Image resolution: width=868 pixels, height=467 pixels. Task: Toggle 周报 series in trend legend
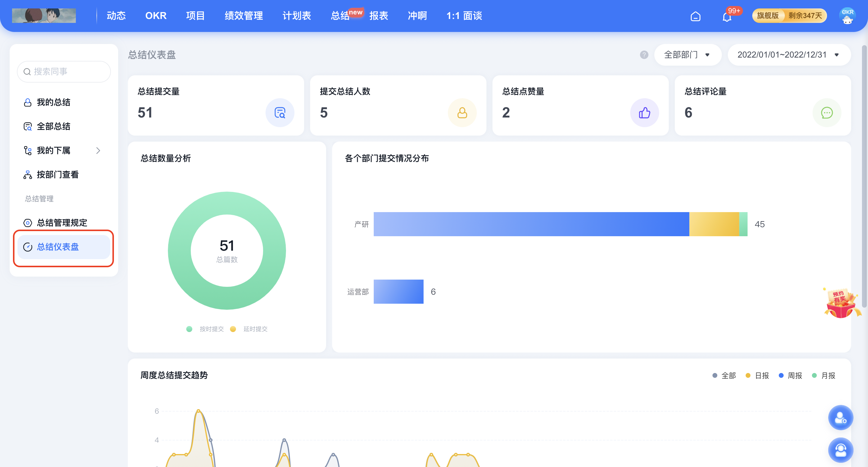(790, 375)
